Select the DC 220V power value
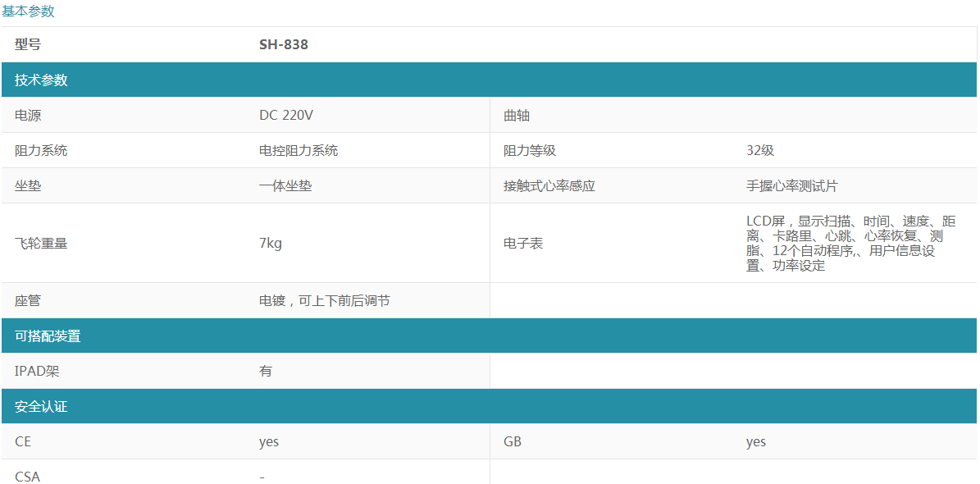This screenshot has height=484, width=980. pyautogui.click(x=286, y=115)
